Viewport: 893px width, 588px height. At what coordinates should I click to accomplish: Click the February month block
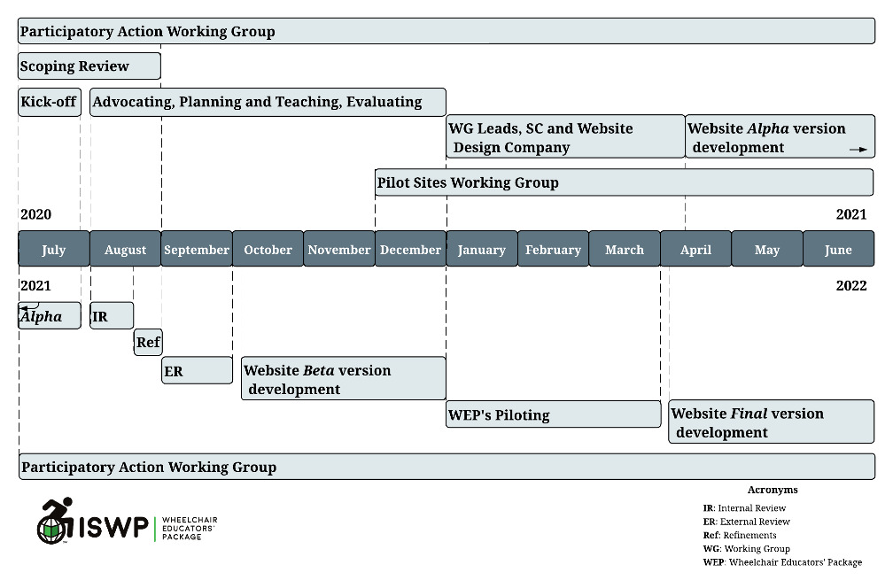553,249
